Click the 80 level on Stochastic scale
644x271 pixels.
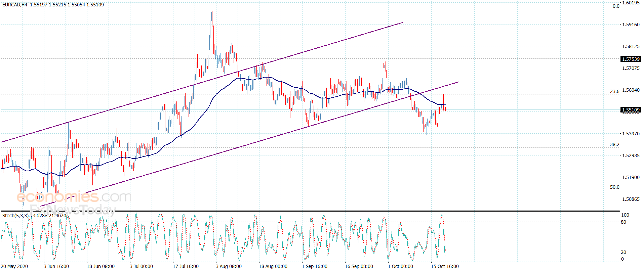tap(624, 222)
